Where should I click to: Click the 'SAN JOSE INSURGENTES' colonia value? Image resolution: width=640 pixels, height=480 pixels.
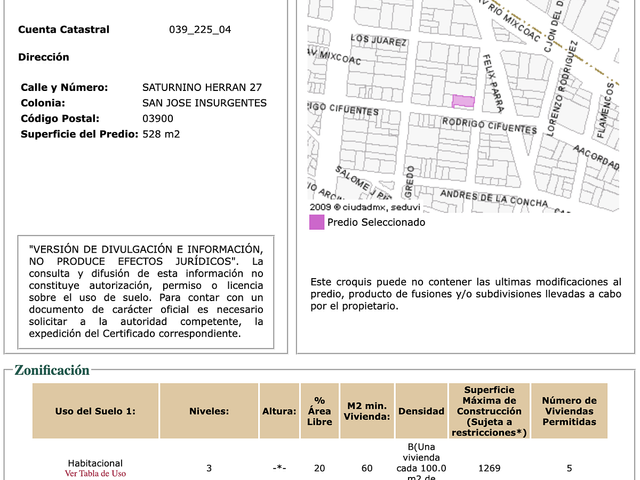coord(204,103)
